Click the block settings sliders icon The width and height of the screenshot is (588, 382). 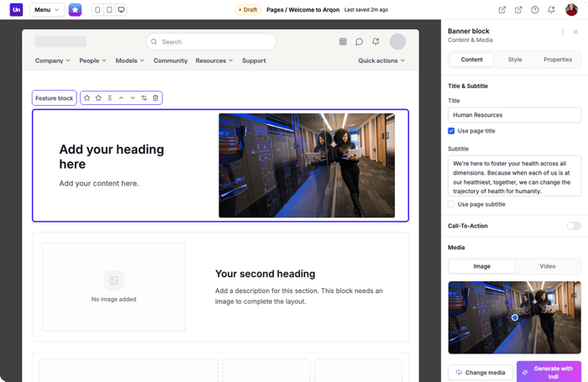[144, 98]
